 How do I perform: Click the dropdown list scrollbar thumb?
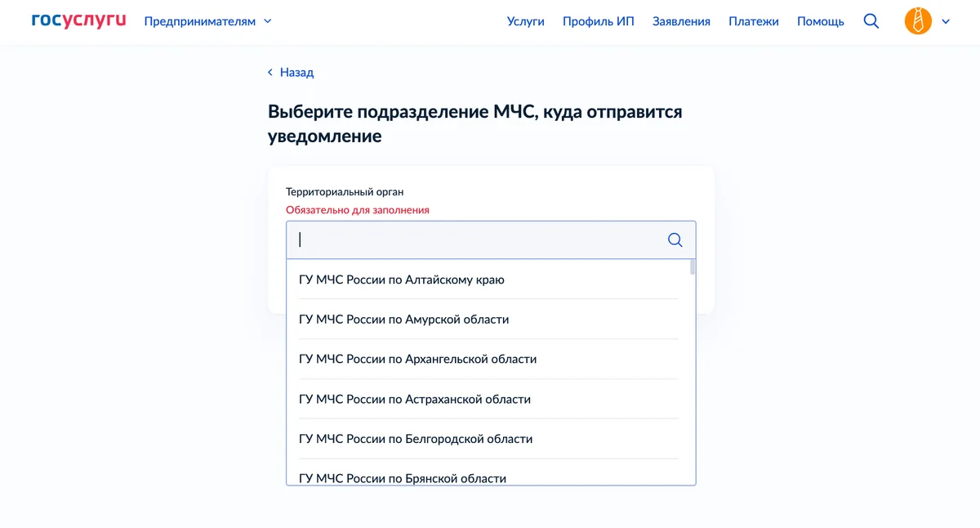[693, 267]
